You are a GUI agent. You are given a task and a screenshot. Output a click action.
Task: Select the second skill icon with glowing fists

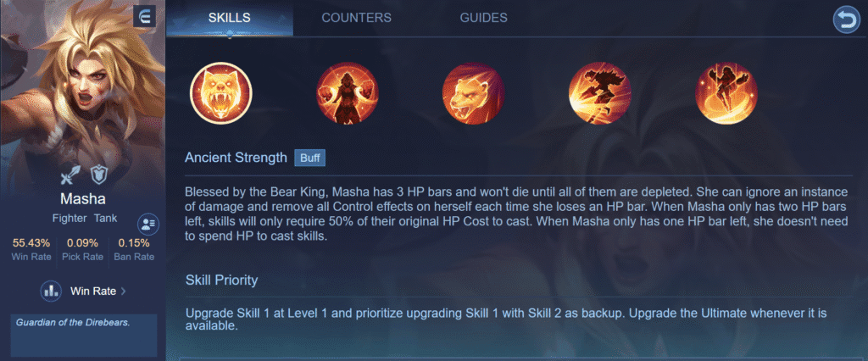click(x=347, y=92)
